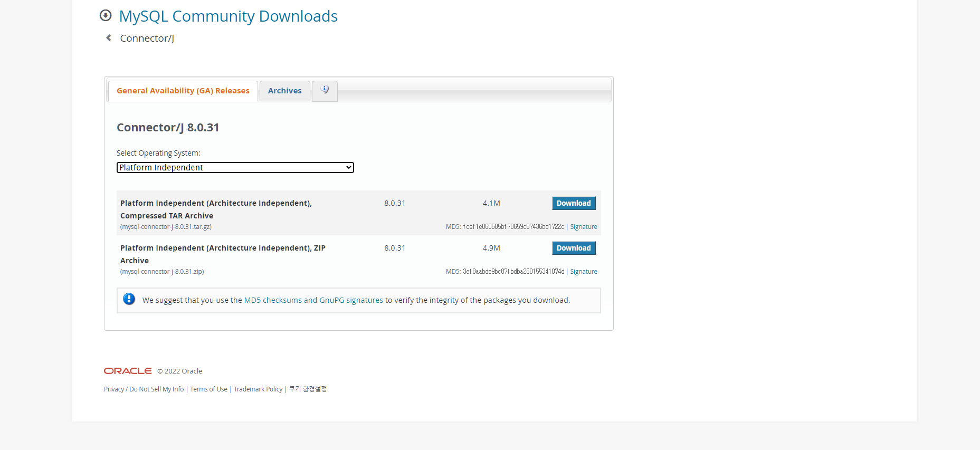The width and height of the screenshot is (980, 450).
Task: Download the Compressed TAR Archive
Action: (x=574, y=203)
